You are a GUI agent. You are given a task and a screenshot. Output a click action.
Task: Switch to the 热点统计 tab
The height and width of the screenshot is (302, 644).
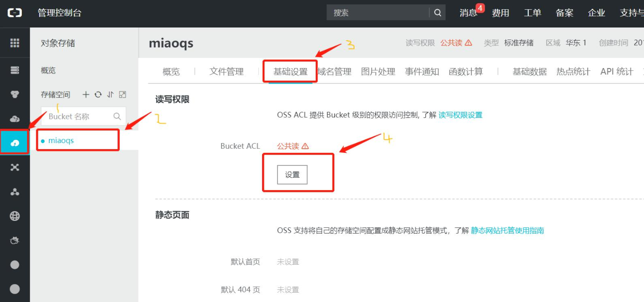(574, 72)
